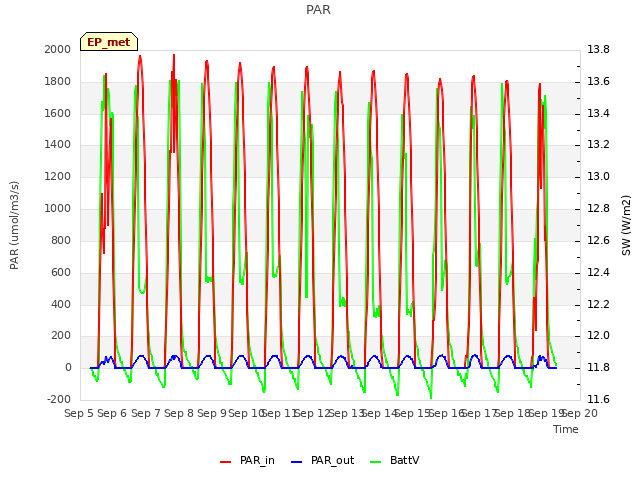640x480 pixels.
Task: Click the 1800 left axis tick
Action: pyautogui.click(x=58, y=81)
